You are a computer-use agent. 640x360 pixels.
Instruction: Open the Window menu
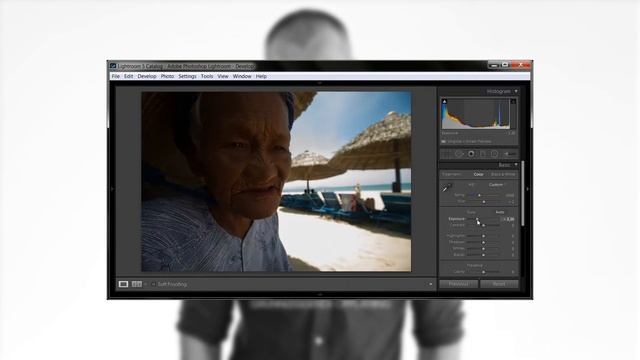242,76
